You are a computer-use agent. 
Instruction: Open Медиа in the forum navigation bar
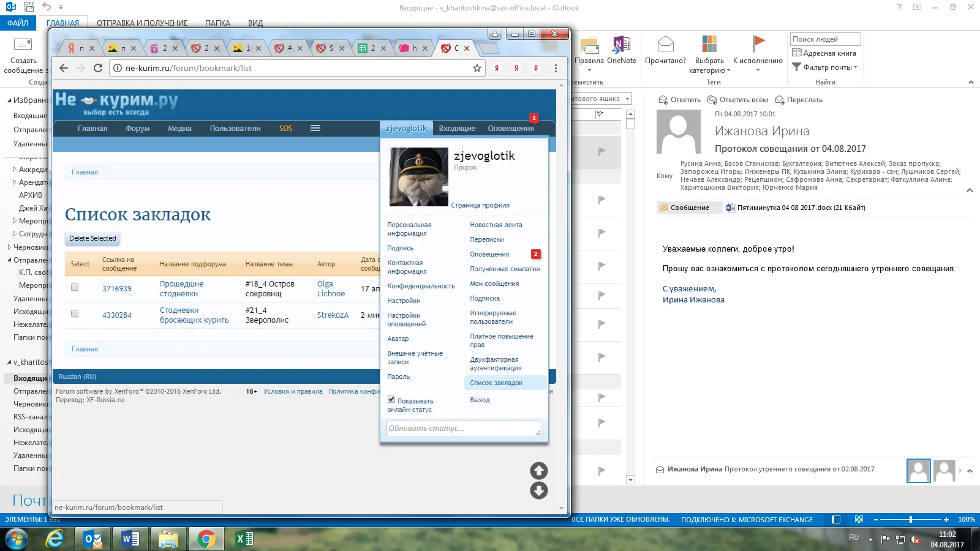click(x=179, y=129)
